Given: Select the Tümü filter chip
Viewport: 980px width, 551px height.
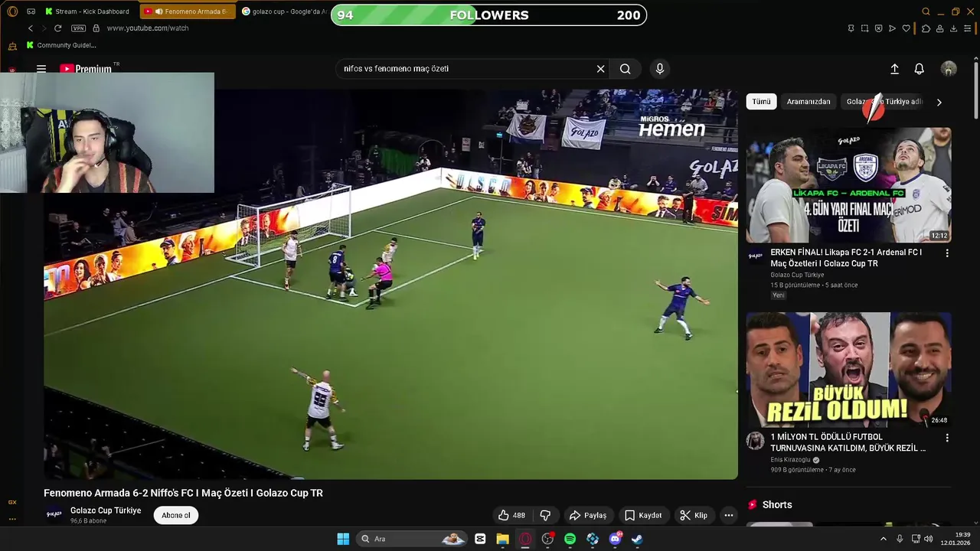Looking at the screenshot, I should [x=761, y=102].
